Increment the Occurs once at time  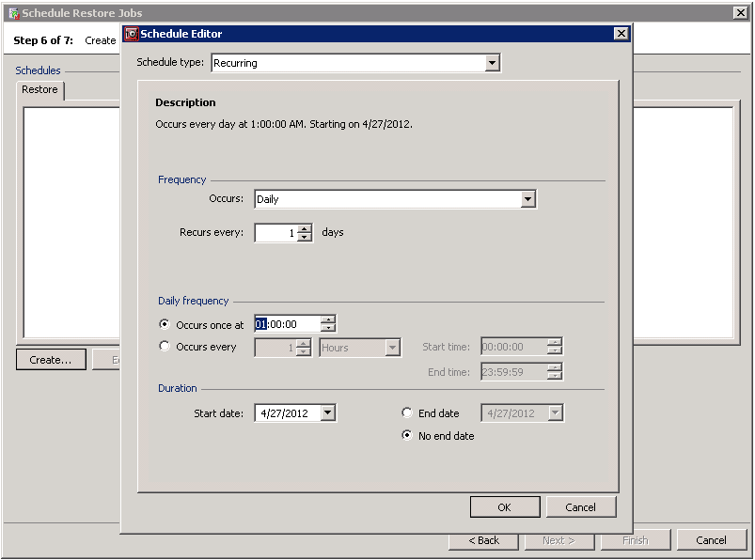pos(327,319)
